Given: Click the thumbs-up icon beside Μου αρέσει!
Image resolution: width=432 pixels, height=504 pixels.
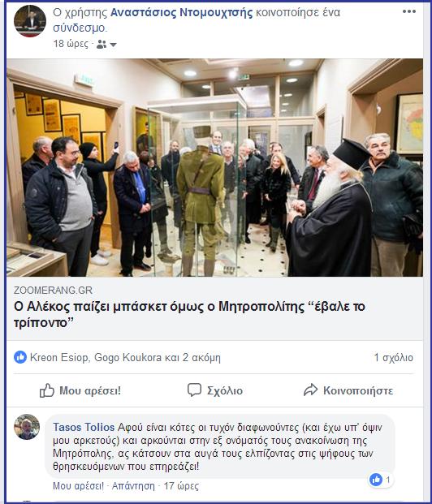Looking at the screenshot, I should click(47, 390).
